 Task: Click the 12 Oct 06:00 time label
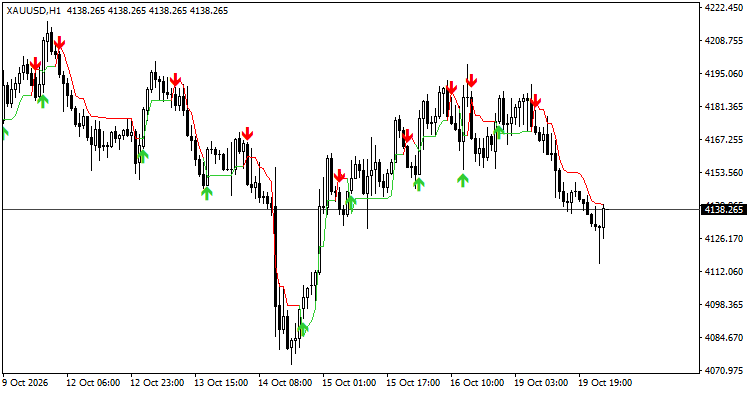[x=93, y=383]
